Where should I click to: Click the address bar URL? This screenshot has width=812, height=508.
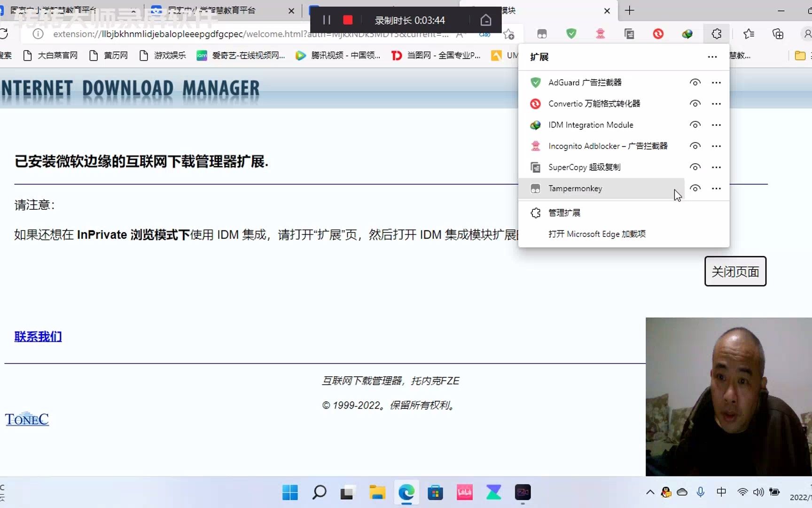click(251, 34)
